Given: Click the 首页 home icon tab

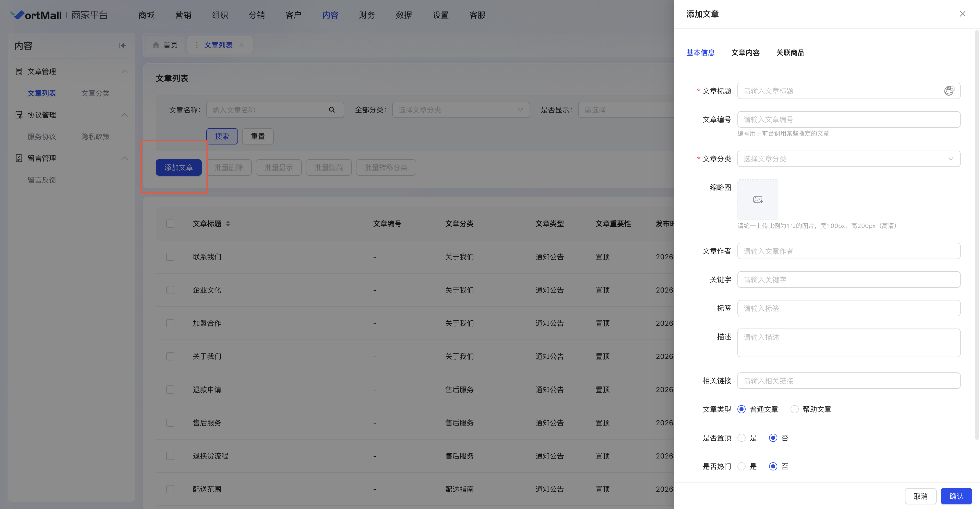Looking at the screenshot, I should (165, 45).
